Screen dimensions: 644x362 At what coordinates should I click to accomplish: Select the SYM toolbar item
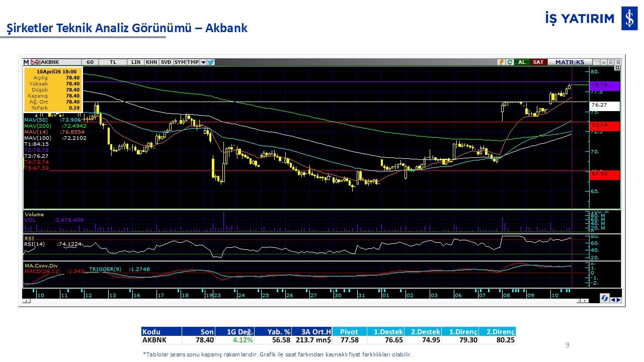pyautogui.click(x=180, y=62)
